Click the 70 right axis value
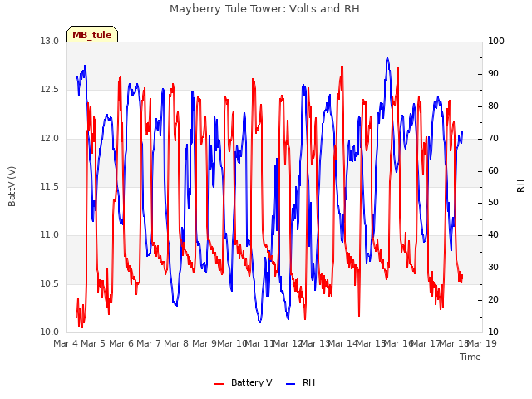The width and height of the screenshot is (532, 399). point(493,139)
